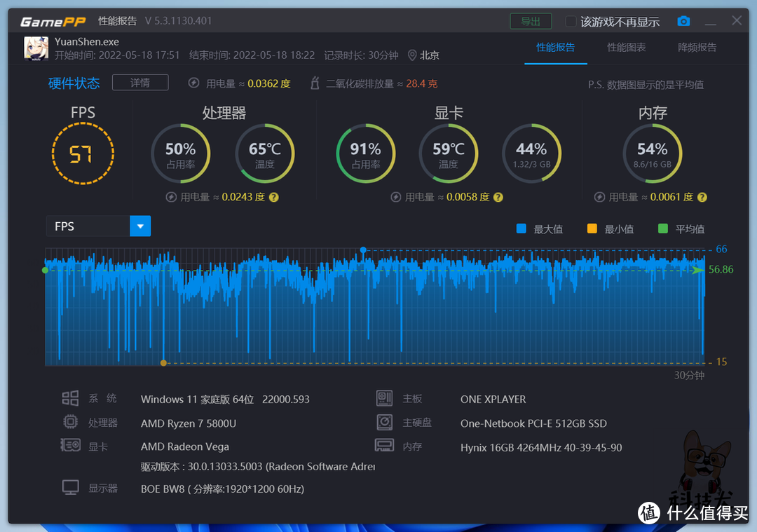Click the text AMD Radeon Vega
The height and width of the screenshot is (532, 757).
(185, 446)
